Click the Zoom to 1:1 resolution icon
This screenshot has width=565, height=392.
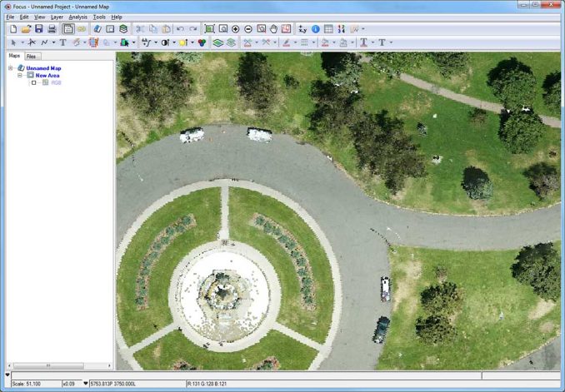click(x=223, y=29)
